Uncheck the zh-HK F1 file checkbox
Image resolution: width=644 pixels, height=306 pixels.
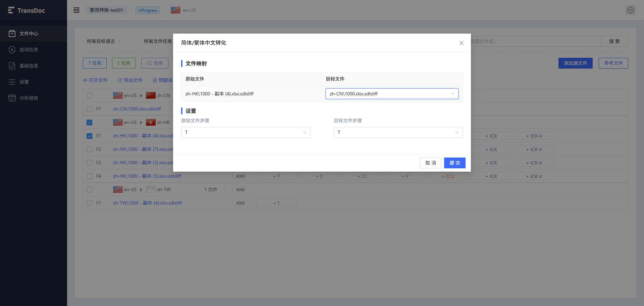(89, 136)
